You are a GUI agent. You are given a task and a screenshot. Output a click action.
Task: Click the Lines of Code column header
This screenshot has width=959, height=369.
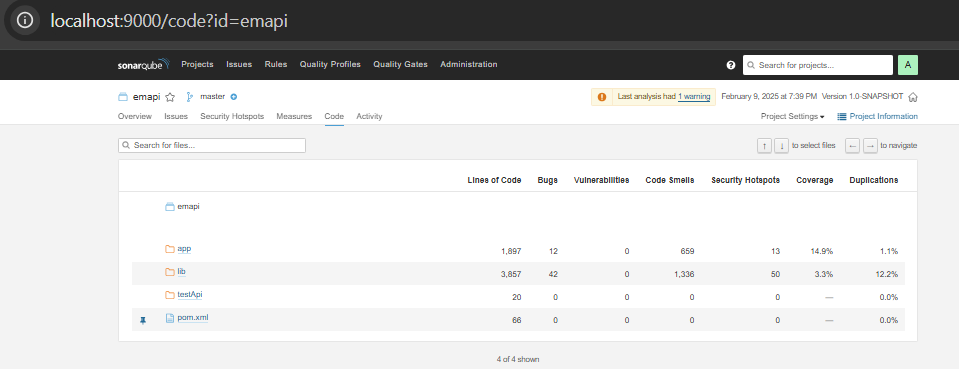(x=494, y=181)
